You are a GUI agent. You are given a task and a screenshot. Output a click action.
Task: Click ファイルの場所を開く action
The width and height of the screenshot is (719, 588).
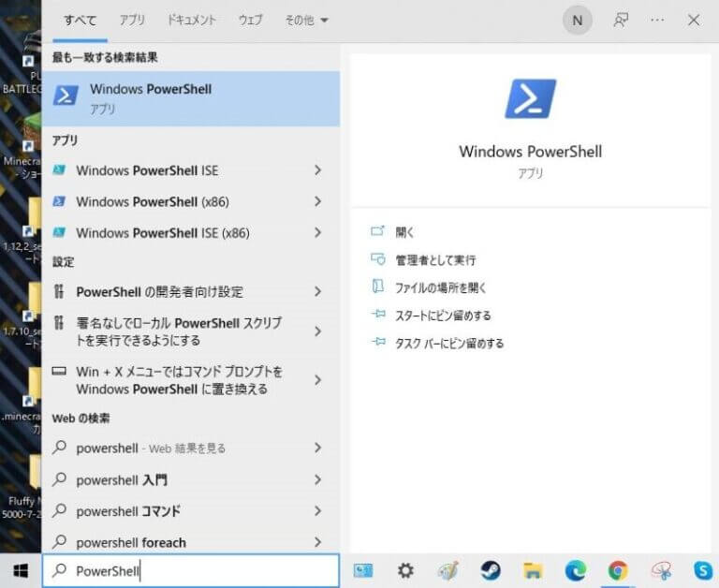[x=428, y=287]
